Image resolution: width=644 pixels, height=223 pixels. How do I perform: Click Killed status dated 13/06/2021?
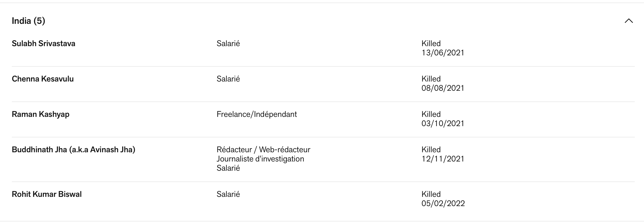(431, 44)
